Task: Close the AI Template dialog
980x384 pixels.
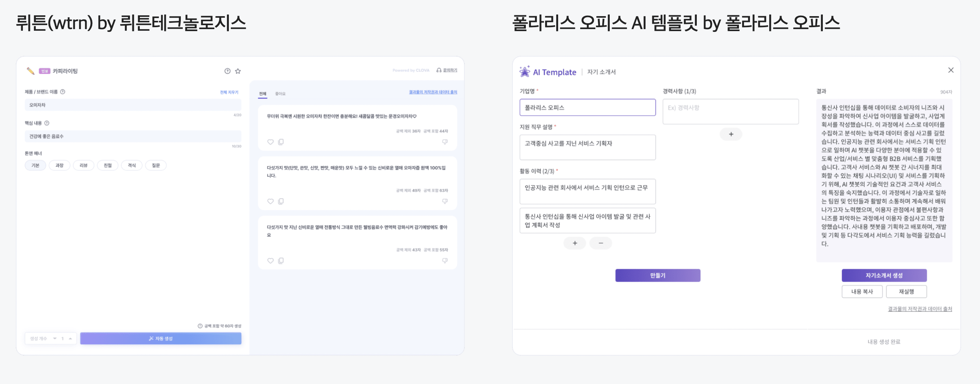Action: click(x=951, y=70)
